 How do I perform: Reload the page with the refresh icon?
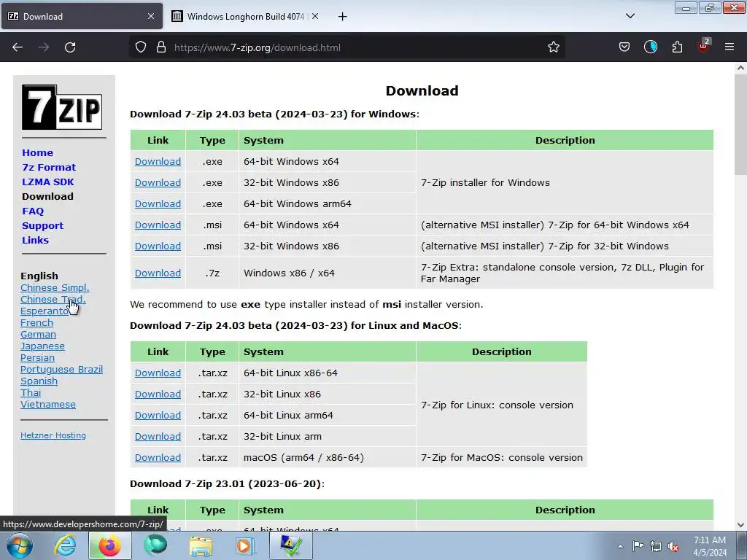[70, 47]
